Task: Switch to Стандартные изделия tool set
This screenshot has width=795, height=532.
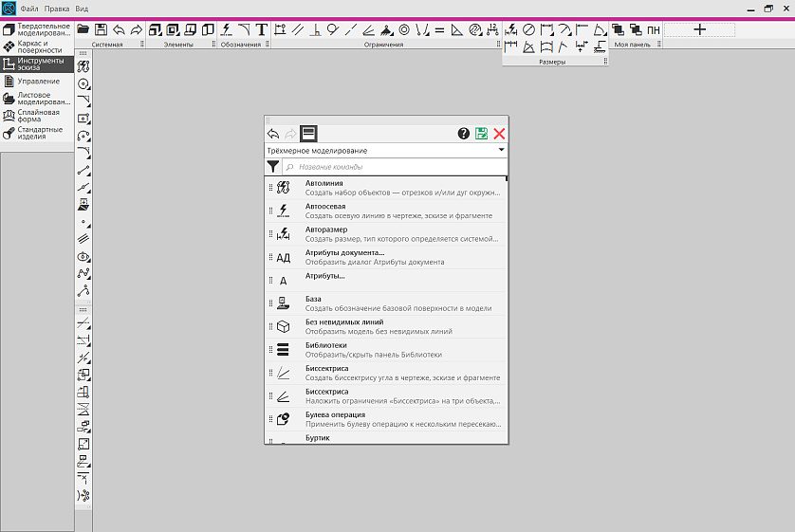Action: tap(37, 133)
